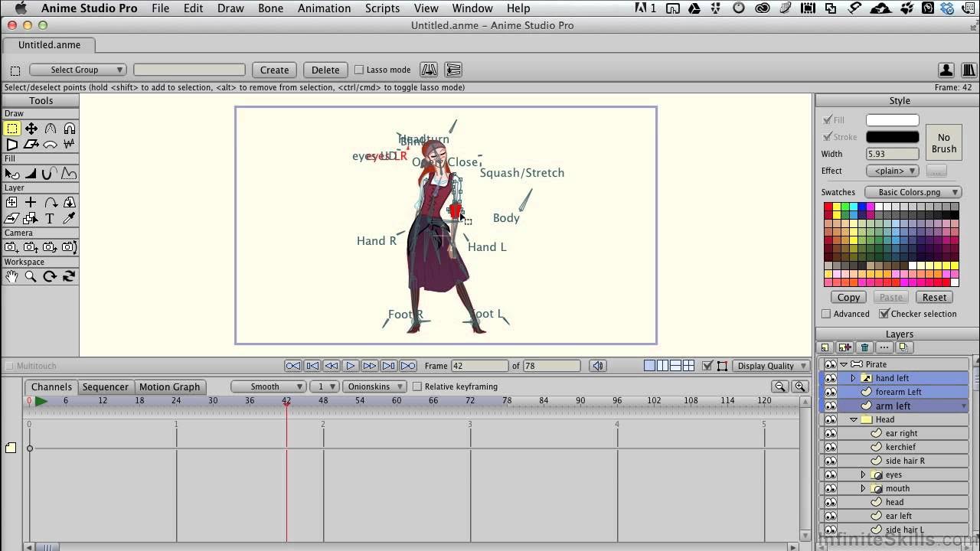Image resolution: width=980 pixels, height=551 pixels.
Task: Create a new layer in Layers panel
Action: point(825,347)
